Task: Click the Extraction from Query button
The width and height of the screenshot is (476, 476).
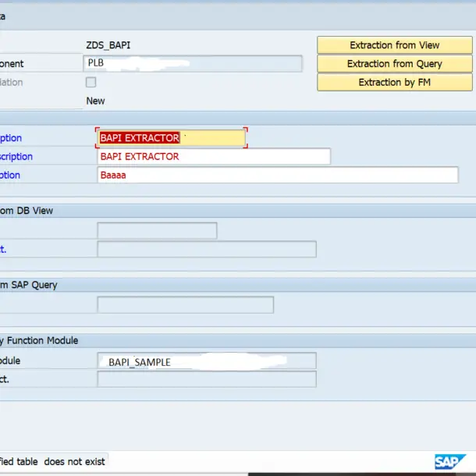Action: (x=395, y=64)
